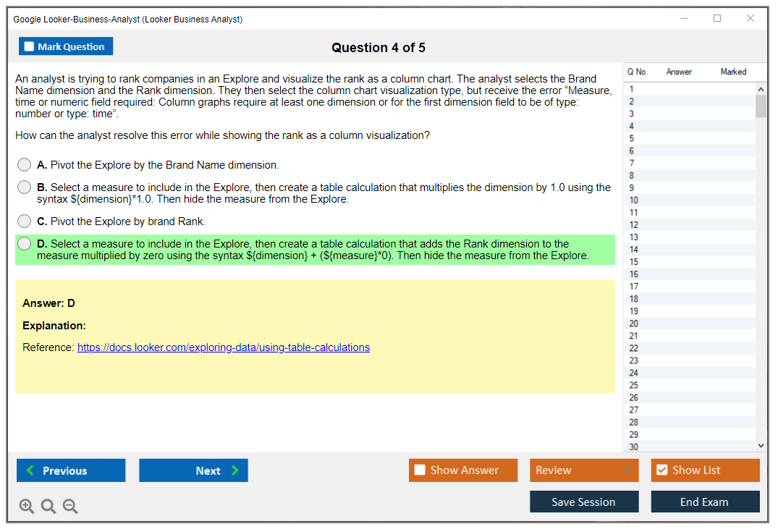The image size is (778, 532).
Task: Toggle the Mark Question checkbox
Action: coord(30,46)
